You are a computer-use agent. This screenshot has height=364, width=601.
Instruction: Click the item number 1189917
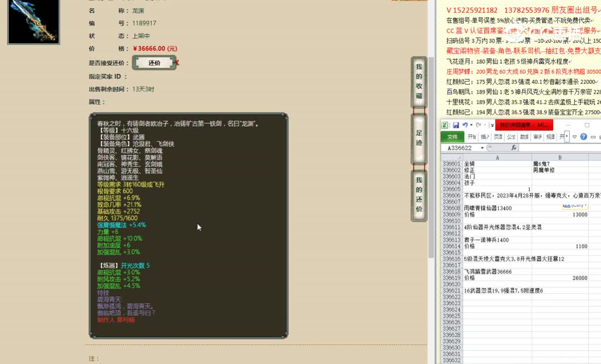(144, 23)
